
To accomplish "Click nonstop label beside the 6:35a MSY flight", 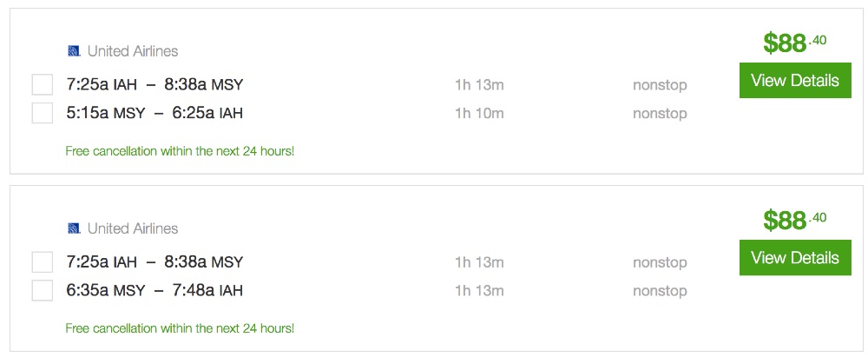I will coord(660,290).
